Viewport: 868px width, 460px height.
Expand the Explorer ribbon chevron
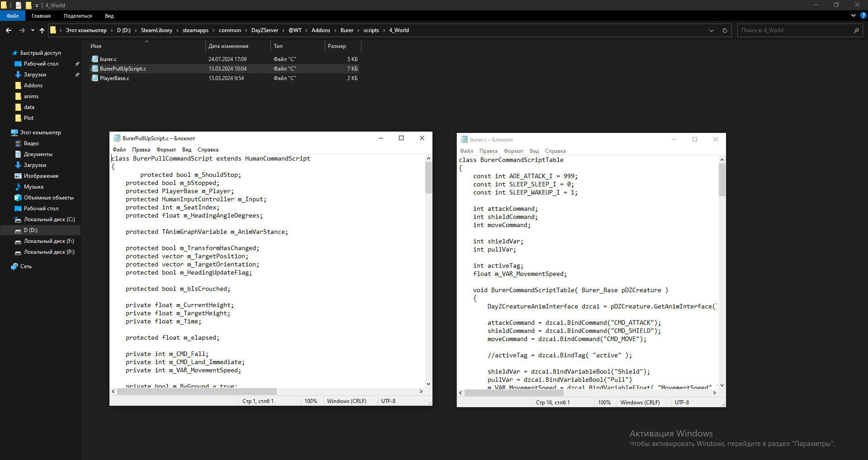click(x=854, y=15)
